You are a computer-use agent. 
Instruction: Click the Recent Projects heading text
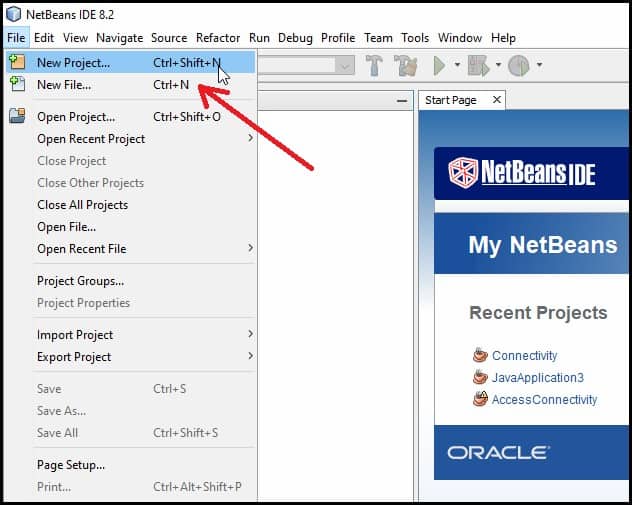click(x=538, y=313)
